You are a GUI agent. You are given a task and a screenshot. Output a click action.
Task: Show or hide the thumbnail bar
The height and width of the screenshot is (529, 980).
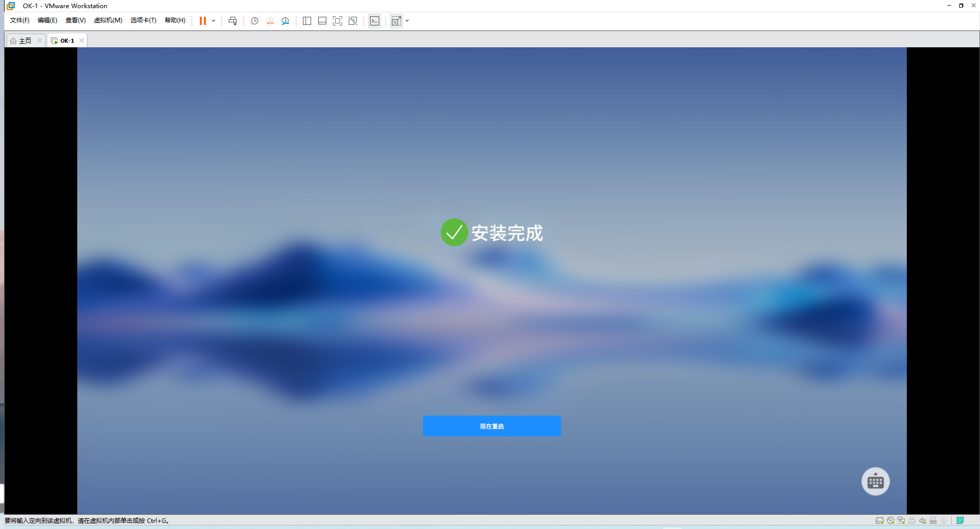[322, 21]
